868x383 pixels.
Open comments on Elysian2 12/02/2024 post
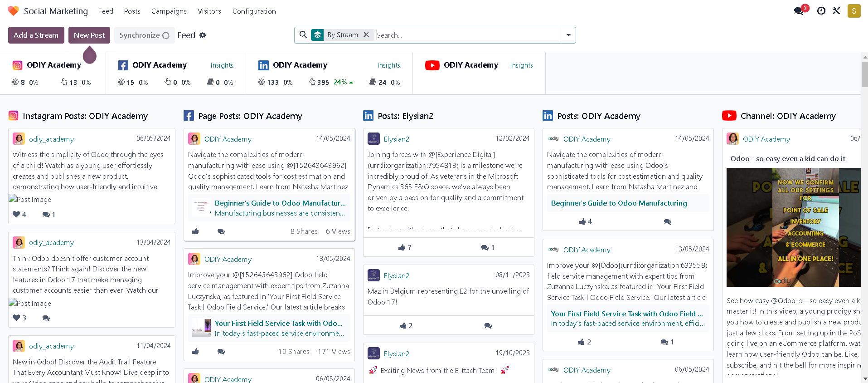coord(485,247)
